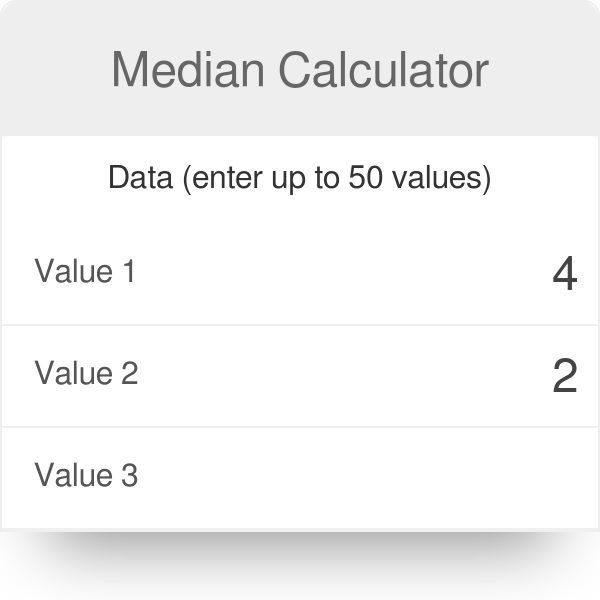Select the Data (enter up to 50 values) header
The image size is (600, 600).
(x=300, y=178)
